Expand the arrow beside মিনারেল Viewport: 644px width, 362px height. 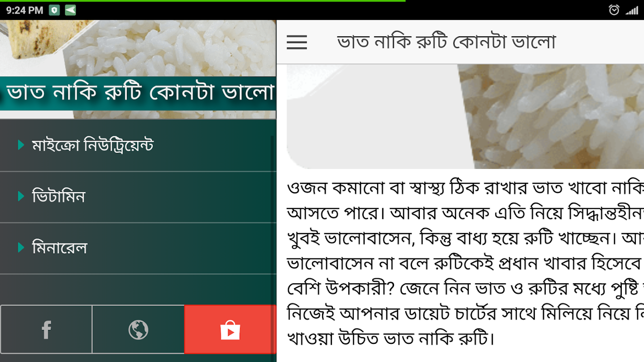click(x=21, y=248)
